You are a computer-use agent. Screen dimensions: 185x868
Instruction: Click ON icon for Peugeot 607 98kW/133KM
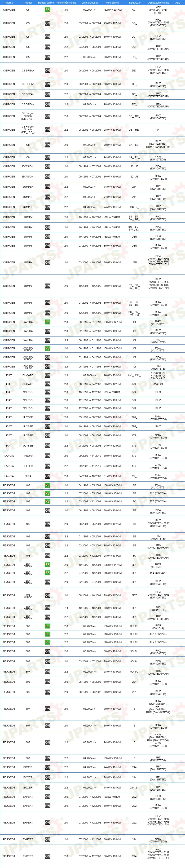pyautogui.click(x=48, y=672)
